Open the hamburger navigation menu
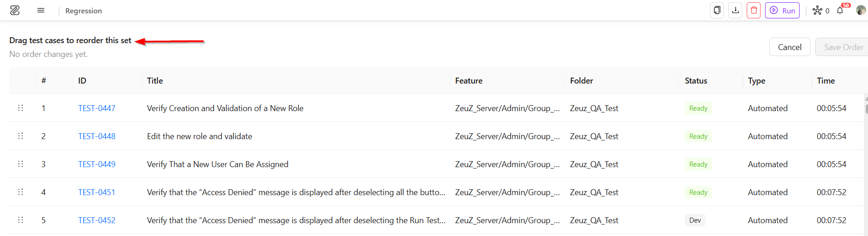The width and height of the screenshot is (868, 236). point(41,10)
